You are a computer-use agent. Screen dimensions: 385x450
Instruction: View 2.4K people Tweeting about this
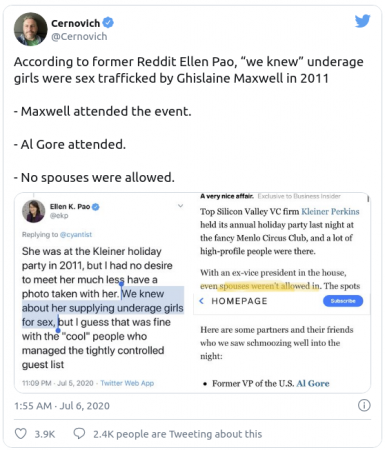pos(177,434)
